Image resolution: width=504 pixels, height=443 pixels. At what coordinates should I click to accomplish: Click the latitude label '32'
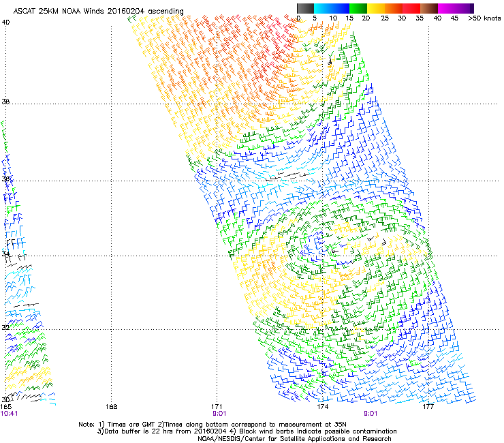coord(5,327)
